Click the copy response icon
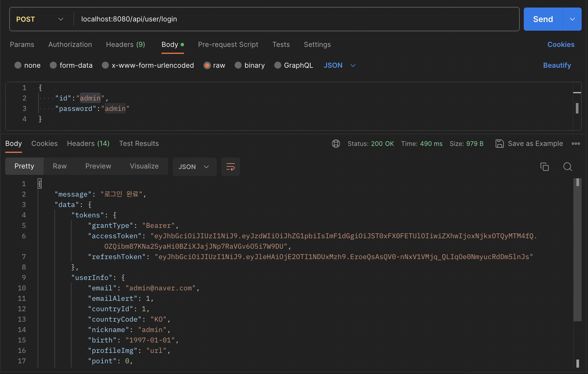 coord(544,167)
